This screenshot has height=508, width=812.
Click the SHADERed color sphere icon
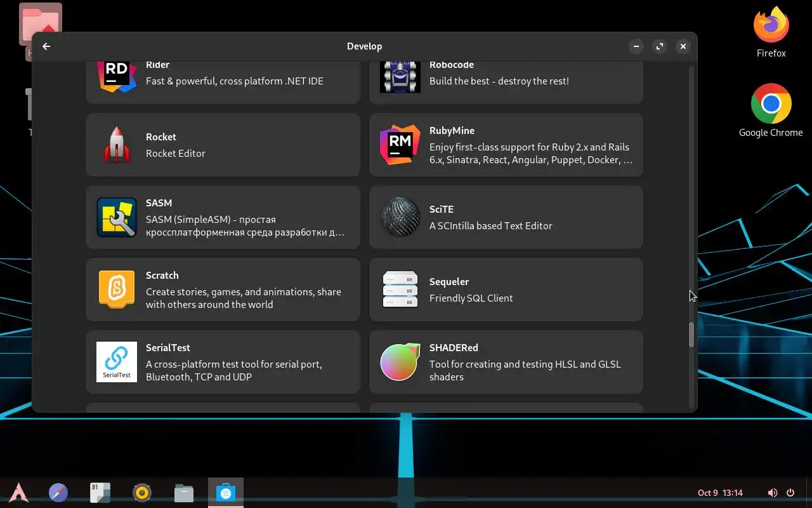400,362
